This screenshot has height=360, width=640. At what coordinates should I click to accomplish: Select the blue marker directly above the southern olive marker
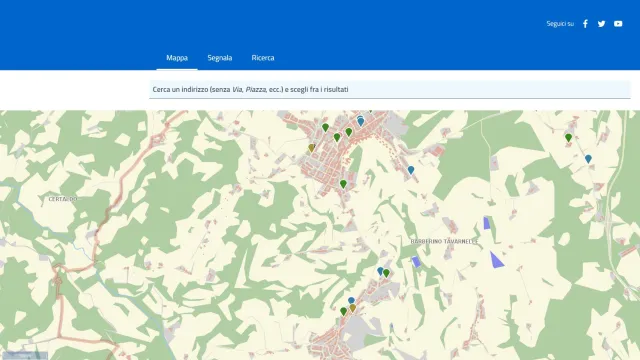(351, 300)
